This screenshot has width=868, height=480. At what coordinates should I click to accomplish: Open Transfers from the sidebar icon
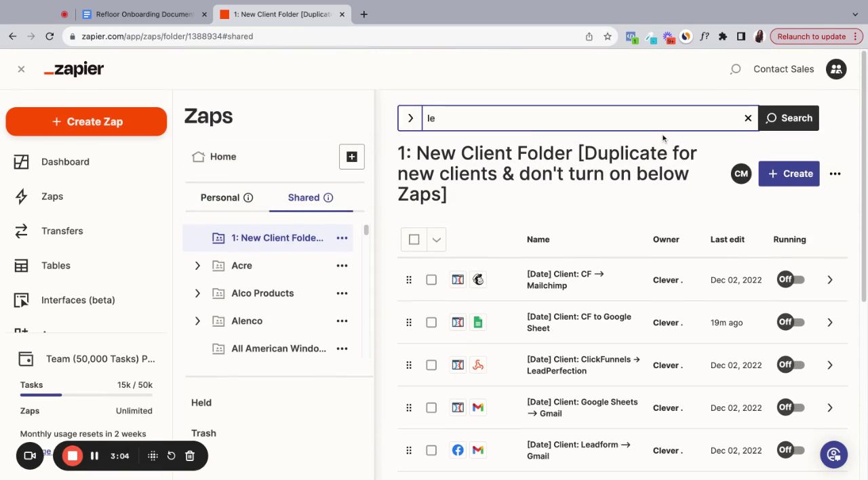click(x=22, y=231)
